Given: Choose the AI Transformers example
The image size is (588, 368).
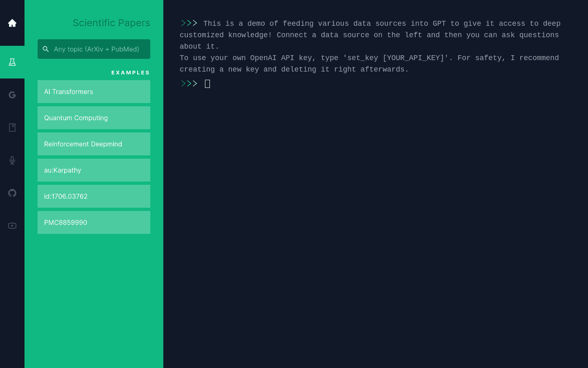Looking at the screenshot, I should click(94, 92).
